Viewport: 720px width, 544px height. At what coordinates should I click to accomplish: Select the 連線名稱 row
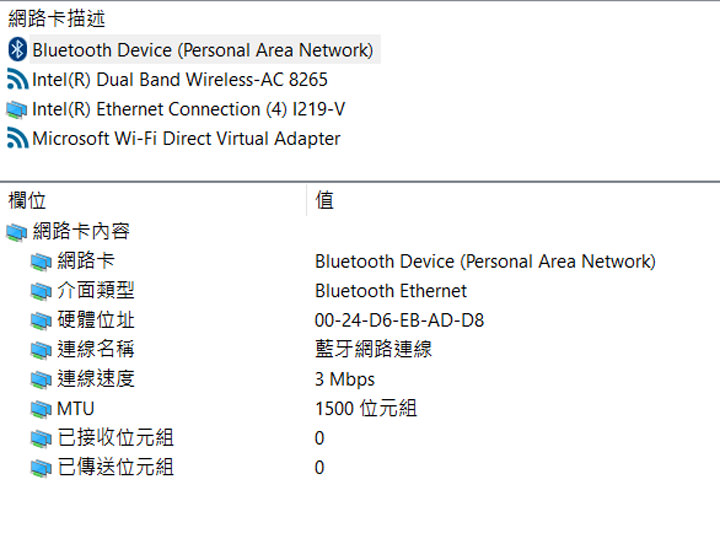pos(96,350)
